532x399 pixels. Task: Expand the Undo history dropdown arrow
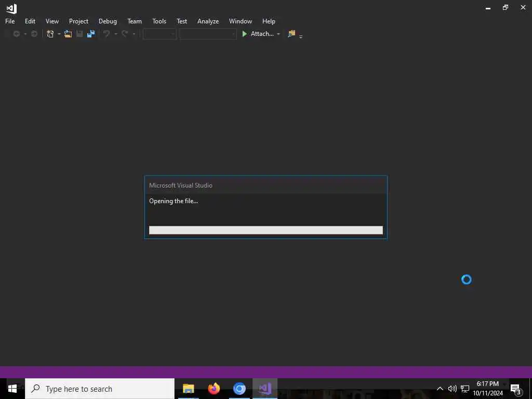click(116, 34)
